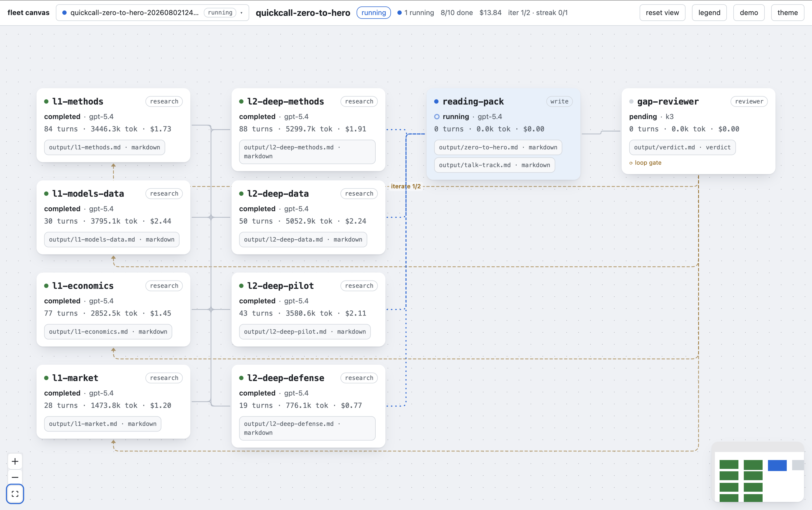Open output/l1-methods.md artifact chip
Image resolution: width=812 pixels, height=510 pixels.
[x=104, y=148]
